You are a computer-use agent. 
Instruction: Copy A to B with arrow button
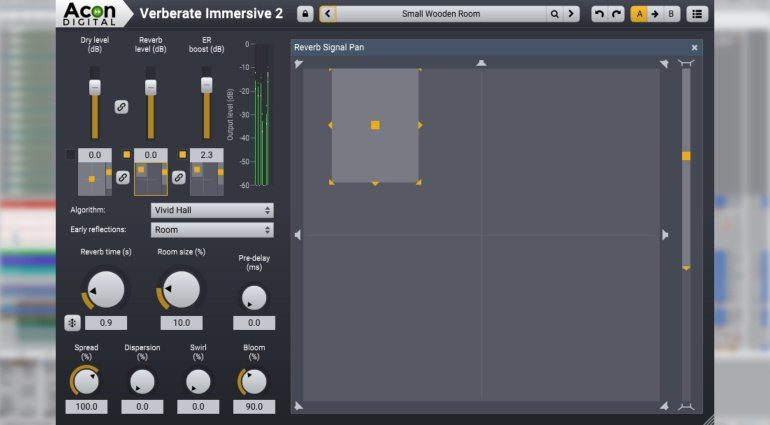(x=655, y=14)
